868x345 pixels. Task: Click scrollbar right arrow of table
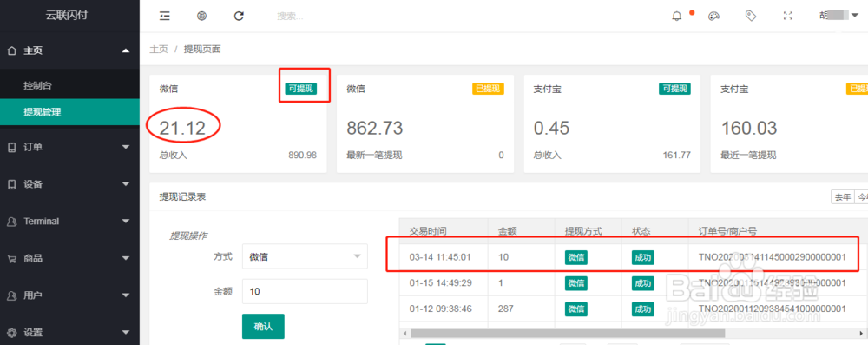pyautogui.click(x=862, y=334)
